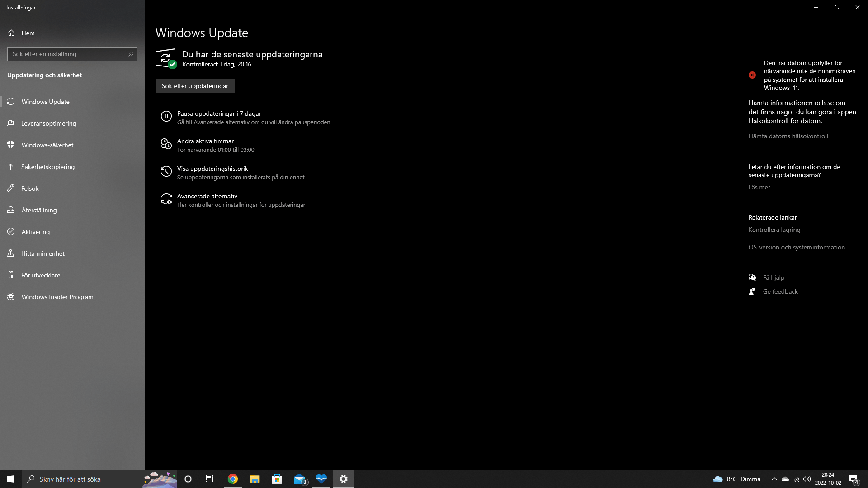Open Leveransoptimering settings page
The width and height of the screenshot is (868, 488).
72,123
